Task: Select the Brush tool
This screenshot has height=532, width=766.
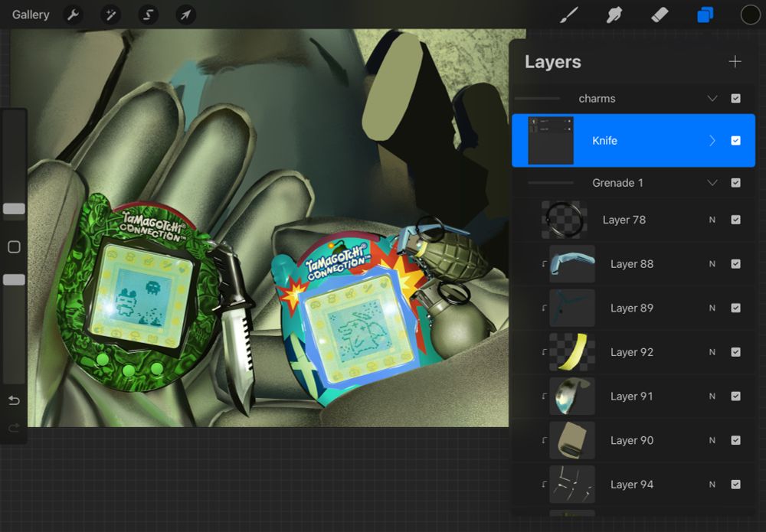Action: coord(570,15)
